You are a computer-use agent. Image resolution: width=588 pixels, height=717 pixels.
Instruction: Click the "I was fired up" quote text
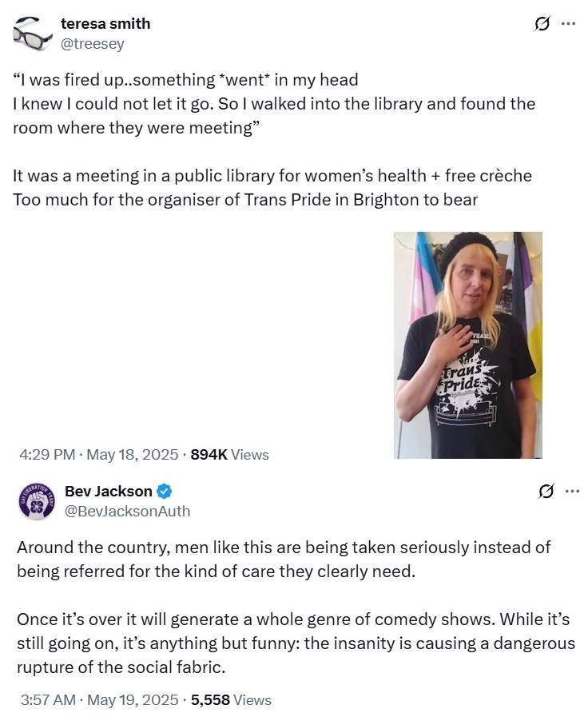tap(185, 80)
